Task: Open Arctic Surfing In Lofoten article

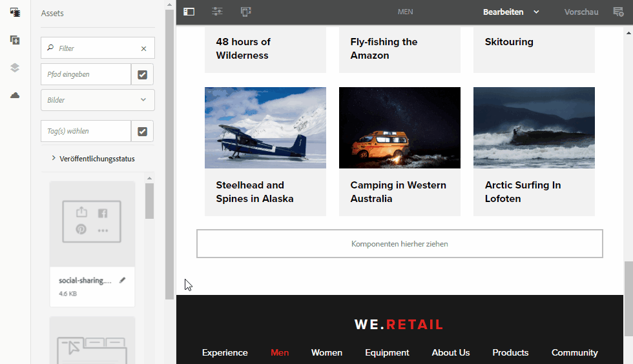Action: (x=523, y=192)
